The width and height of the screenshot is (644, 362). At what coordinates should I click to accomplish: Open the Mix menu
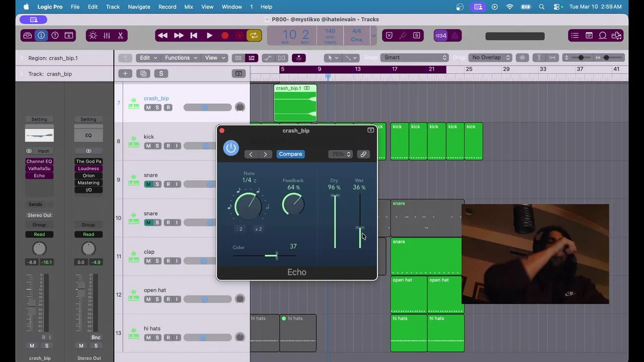click(189, 7)
